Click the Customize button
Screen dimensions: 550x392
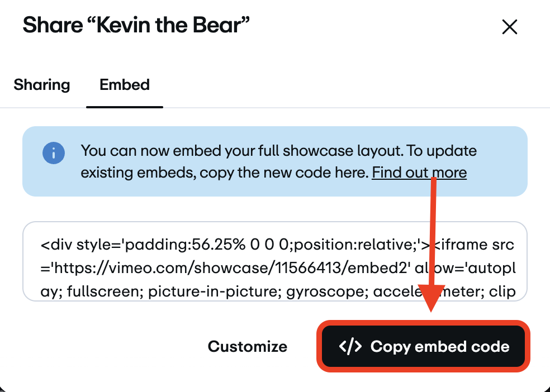[x=247, y=346]
